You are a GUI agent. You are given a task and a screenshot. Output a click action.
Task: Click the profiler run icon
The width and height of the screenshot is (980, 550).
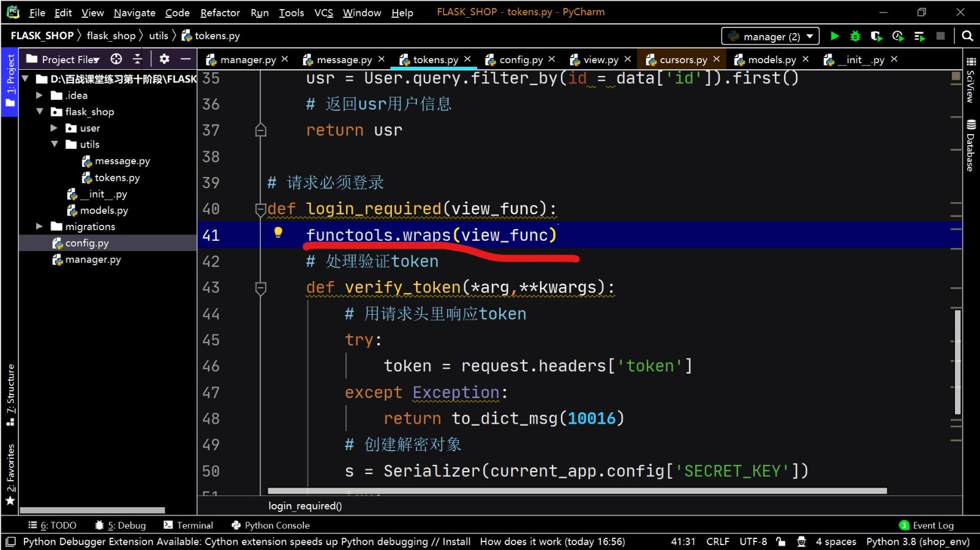click(x=898, y=36)
